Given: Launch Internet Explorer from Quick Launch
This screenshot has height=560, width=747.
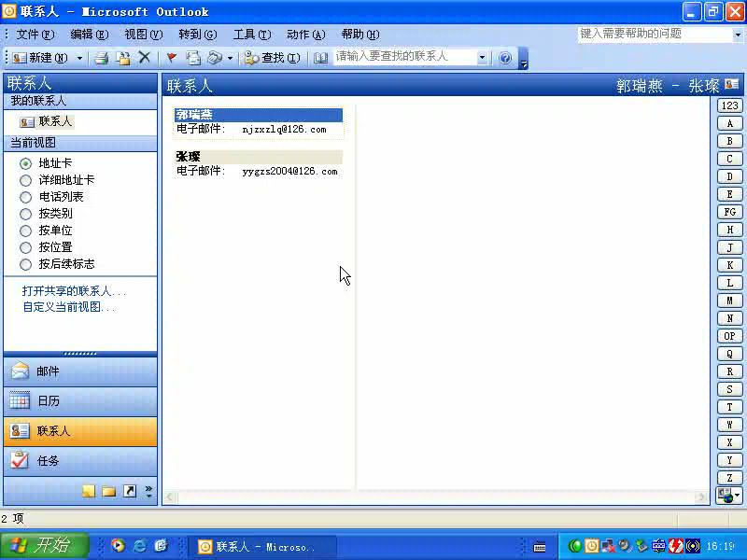Looking at the screenshot, I should click(x=139, y=545).
